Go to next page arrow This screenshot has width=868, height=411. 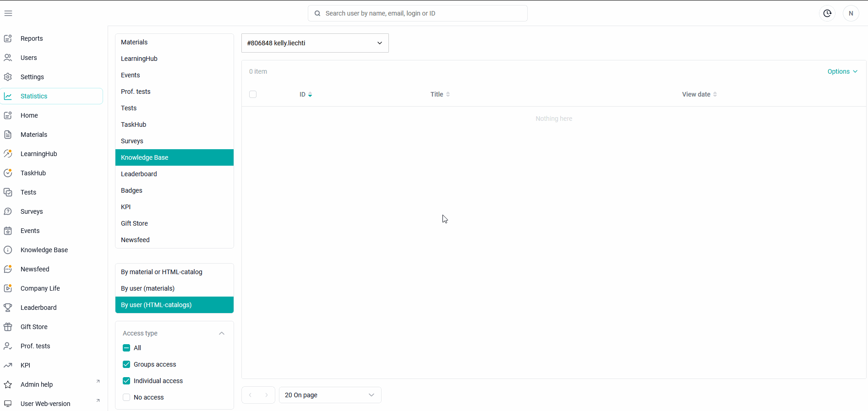point(267,395)
